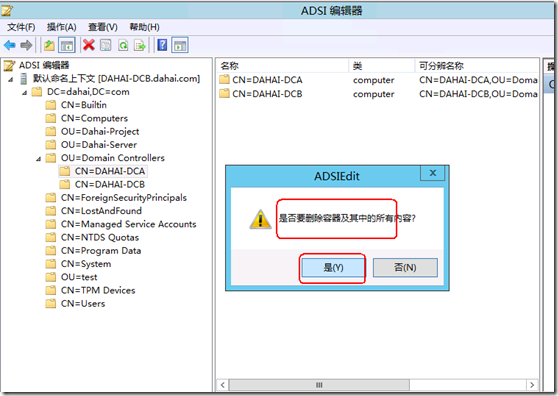Select CN=Managed Service Accounts node
This screenshot has width=558, height=396.
128,224
